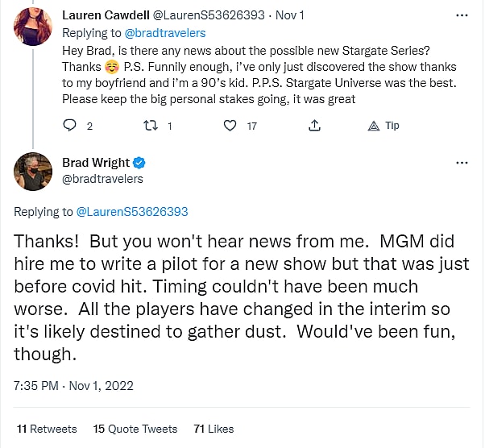Click the share icon on Lauren's tweet
The image size is (485, 448).
(x=315, y=126)
